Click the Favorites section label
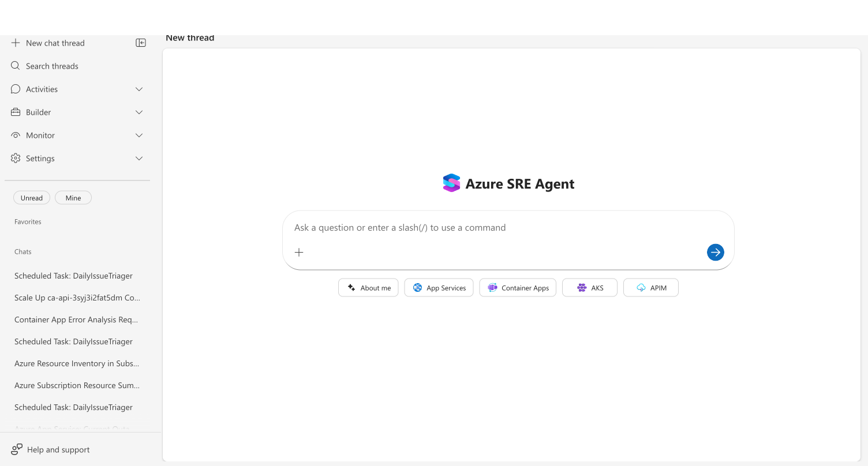 tap(28, 221)
